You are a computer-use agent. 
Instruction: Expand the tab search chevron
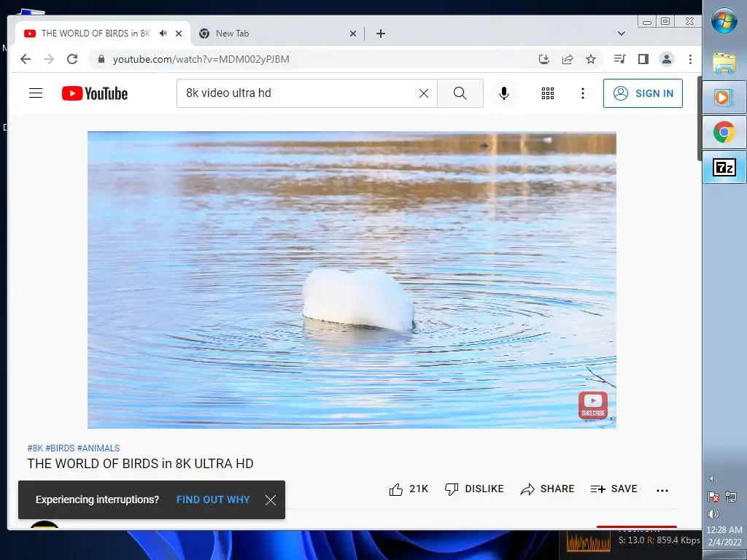pos(622,34)
